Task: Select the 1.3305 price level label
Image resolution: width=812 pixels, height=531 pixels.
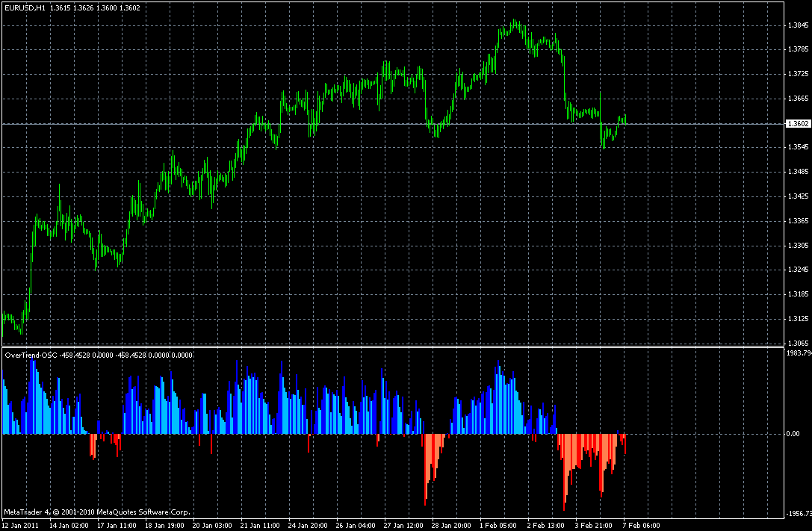Action: (798, 246)
